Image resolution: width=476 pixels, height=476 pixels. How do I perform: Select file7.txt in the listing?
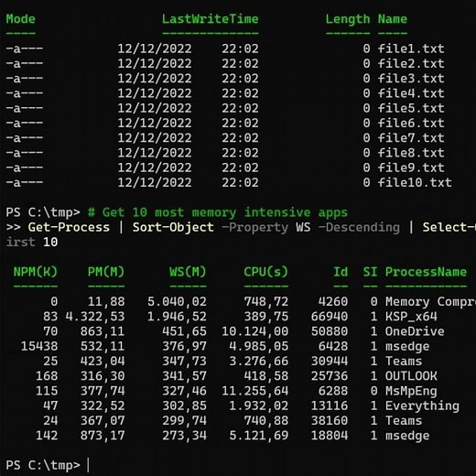411,138
